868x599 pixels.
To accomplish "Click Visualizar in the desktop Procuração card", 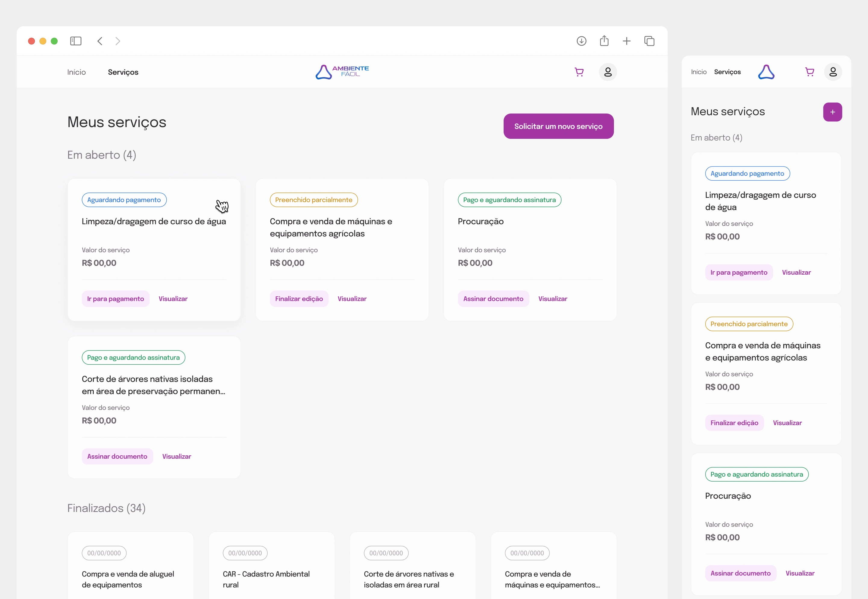I will [553, 299].
